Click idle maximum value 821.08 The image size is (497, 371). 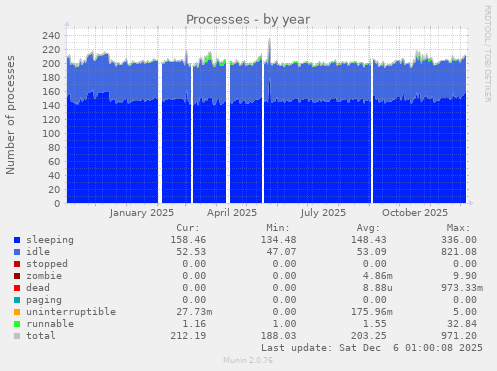click(x=459, y=252)
